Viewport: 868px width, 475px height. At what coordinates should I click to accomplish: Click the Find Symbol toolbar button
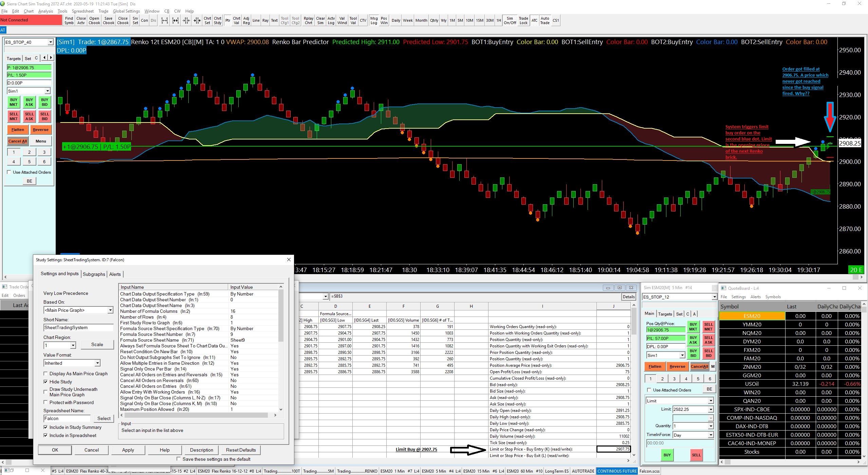click(x=69, y=21)
